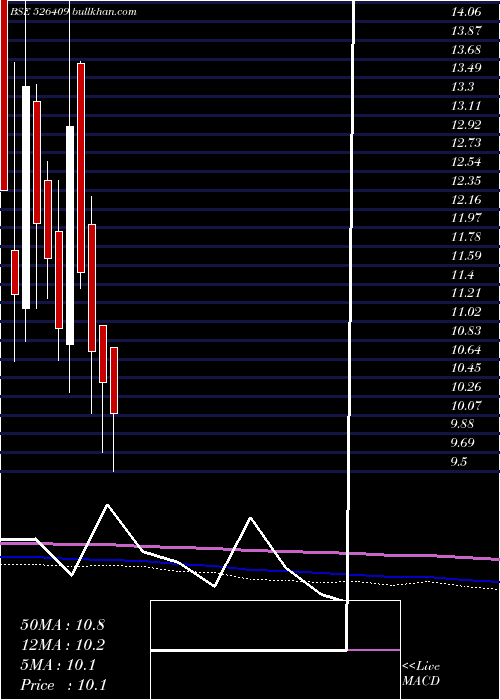Click the 12.54 price axis label
Viewport: 500px width, 700px height.
pyautogui.click(x=466, y=162)
